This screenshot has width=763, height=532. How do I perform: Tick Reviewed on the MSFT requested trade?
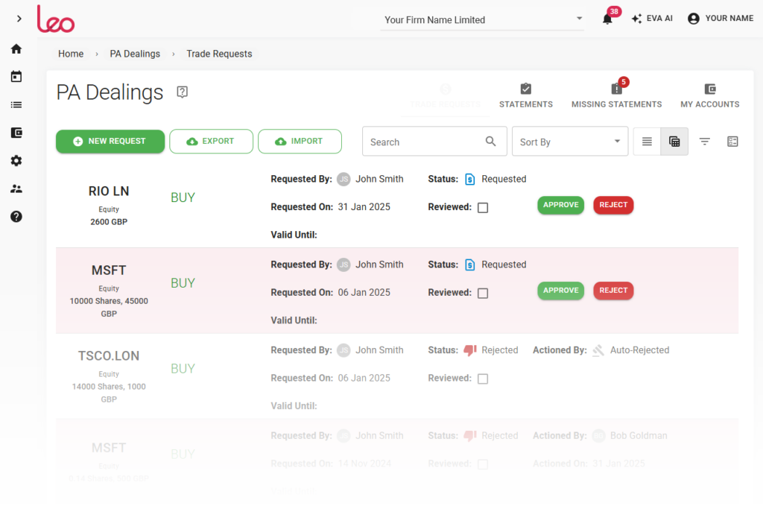click(x=483, y=293)
